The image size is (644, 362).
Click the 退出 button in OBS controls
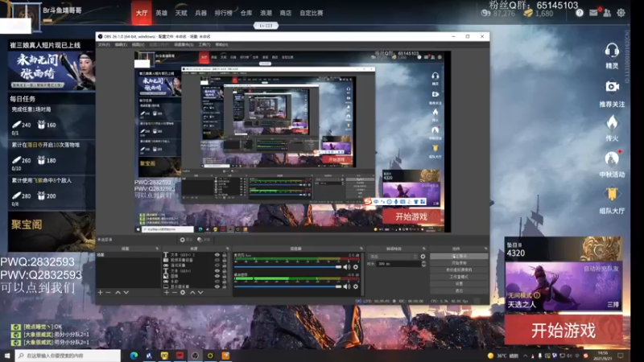459,290
